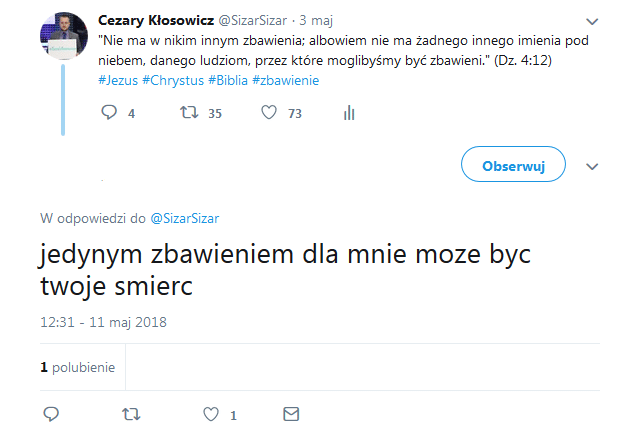Open the #Biblia hashtag link
The width and height of the screenshot is (637, 445).
(x=227, y=80)
